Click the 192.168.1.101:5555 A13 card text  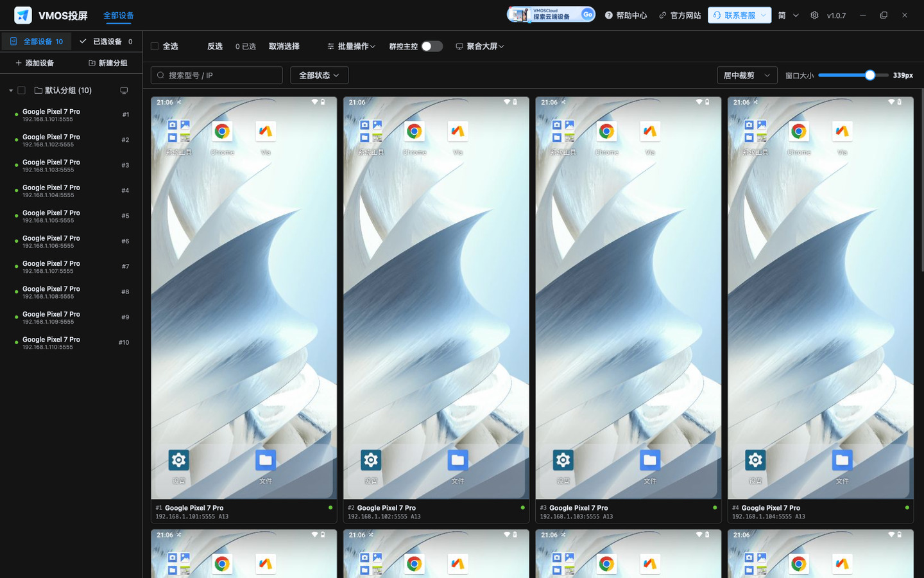tap(192, 517)
